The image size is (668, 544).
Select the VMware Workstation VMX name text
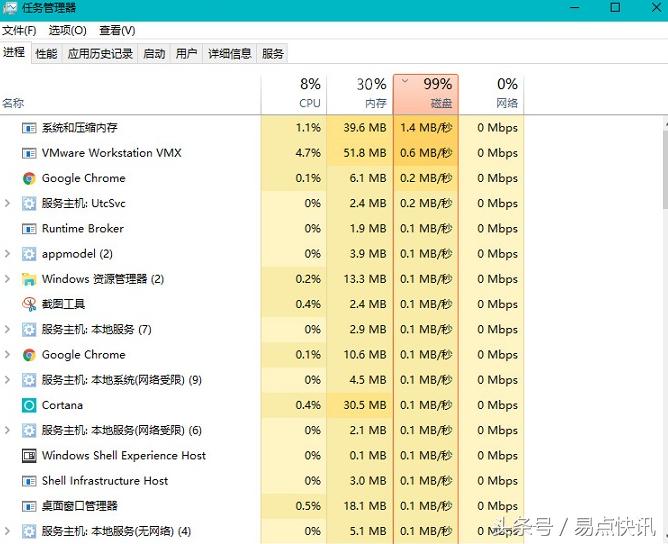[x=112, y=153]
